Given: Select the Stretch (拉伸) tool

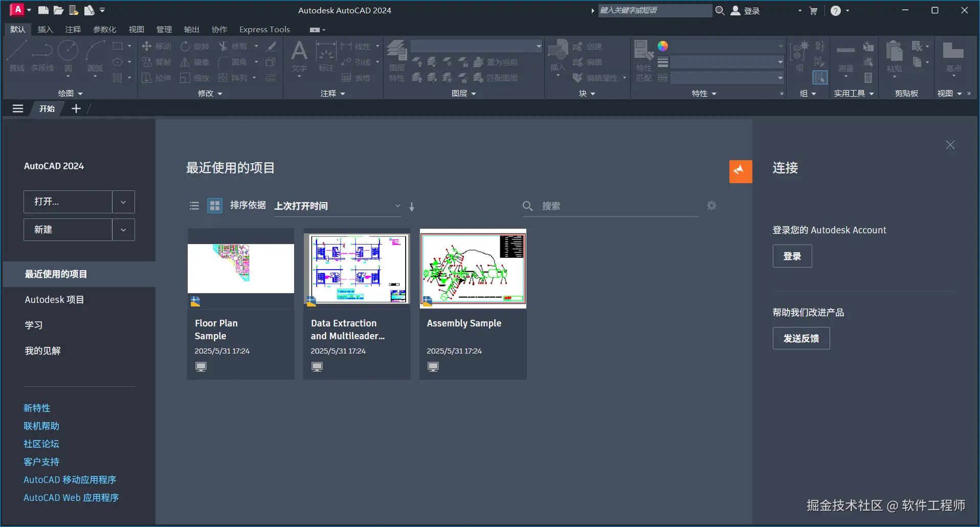Looking at the screenshot, I should 157,78.
